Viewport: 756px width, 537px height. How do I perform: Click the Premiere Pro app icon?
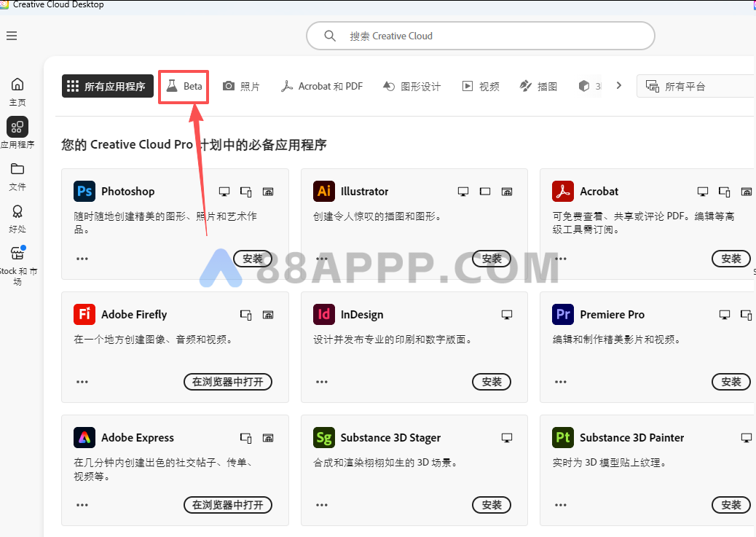coord(563,315)
